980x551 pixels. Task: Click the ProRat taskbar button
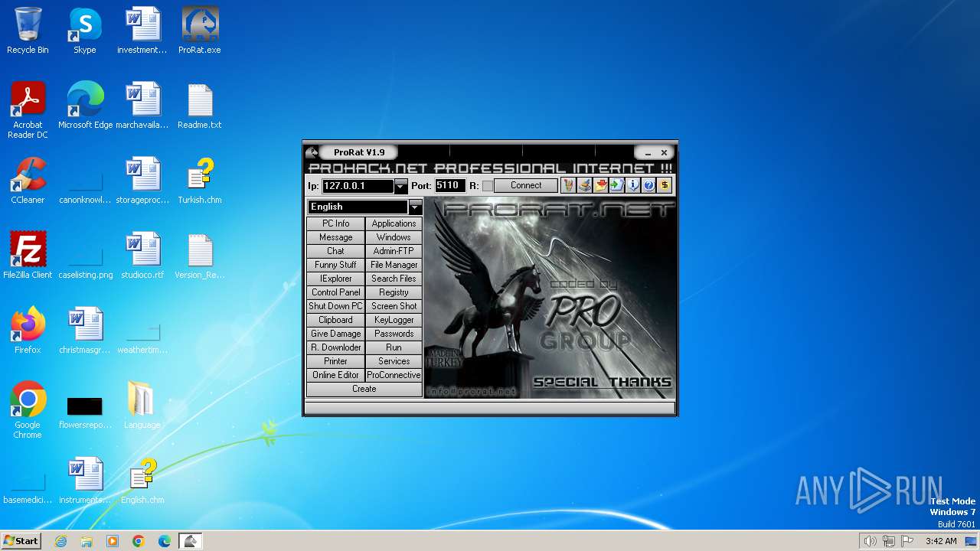[x=190, y=541]
